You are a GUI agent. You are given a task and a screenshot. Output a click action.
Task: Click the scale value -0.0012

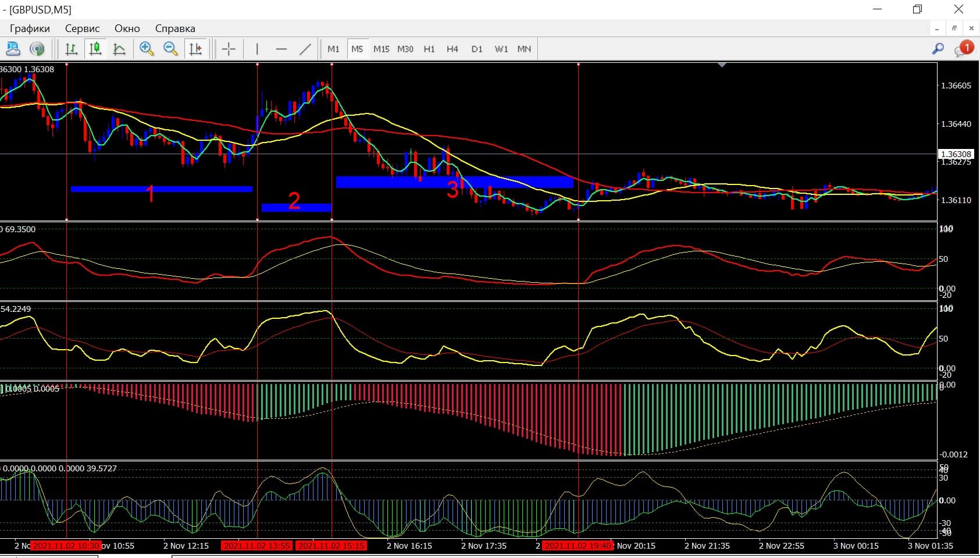[954, 454]
